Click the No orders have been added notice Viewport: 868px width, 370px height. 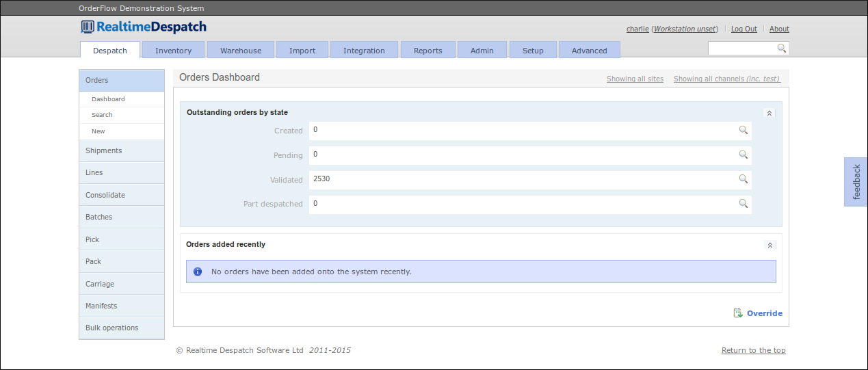(481, 272)
